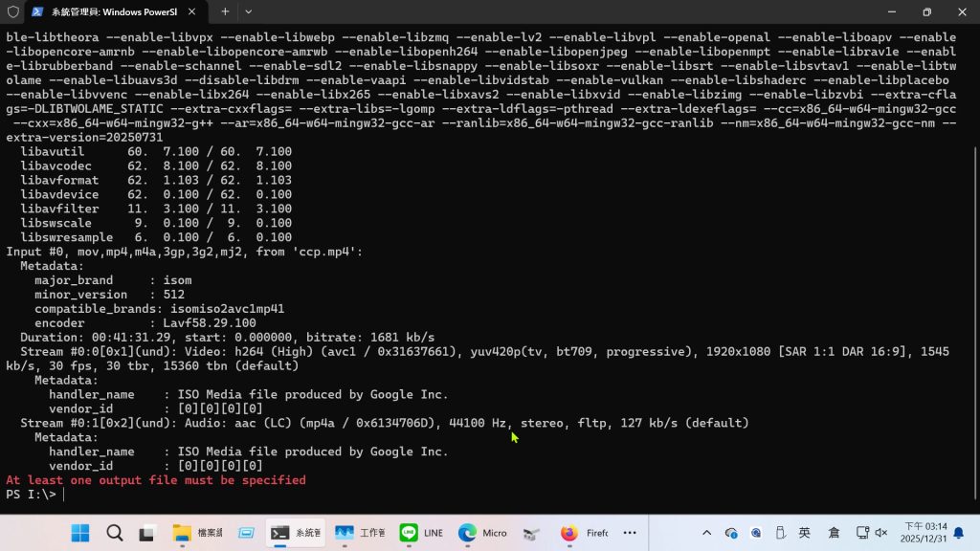
Task: Open the muted volume quick settings
Action: click(881, 533)
